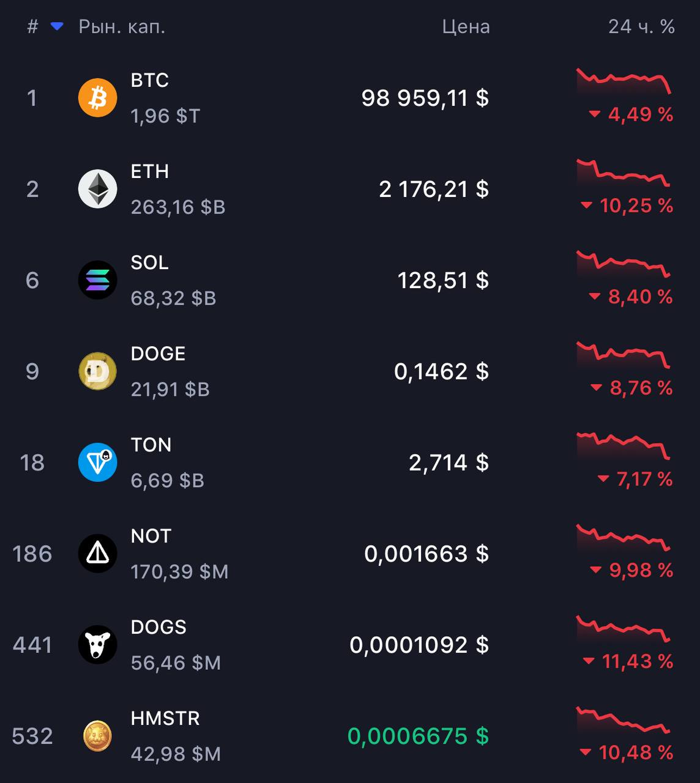Viewport: 700px width, 783px height.
Task: Sort by the # rank column
Action: (32, 26)
